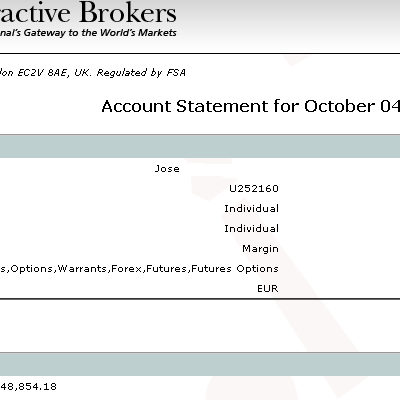The image size is (400, 400).
Task: Click the word Warrants in capabilities
Action: (x=82, y=269)
